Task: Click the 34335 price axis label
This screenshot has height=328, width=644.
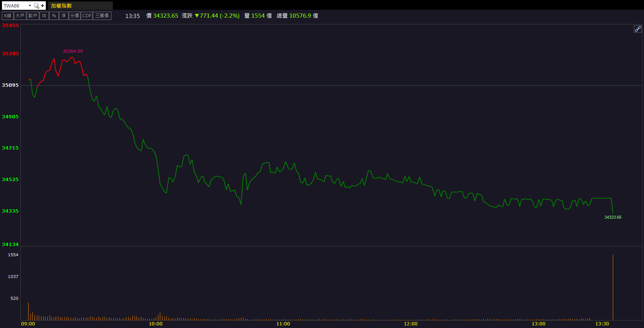Action: pos(10,211)
